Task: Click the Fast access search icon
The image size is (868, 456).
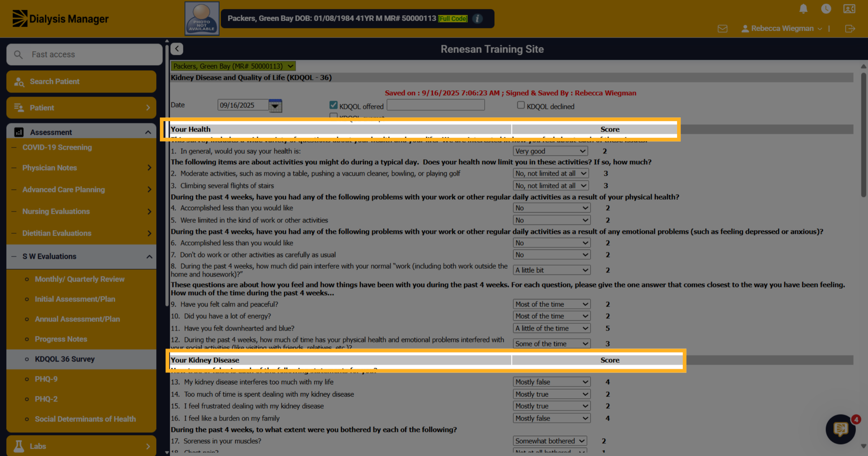Action: click(18, 55)
